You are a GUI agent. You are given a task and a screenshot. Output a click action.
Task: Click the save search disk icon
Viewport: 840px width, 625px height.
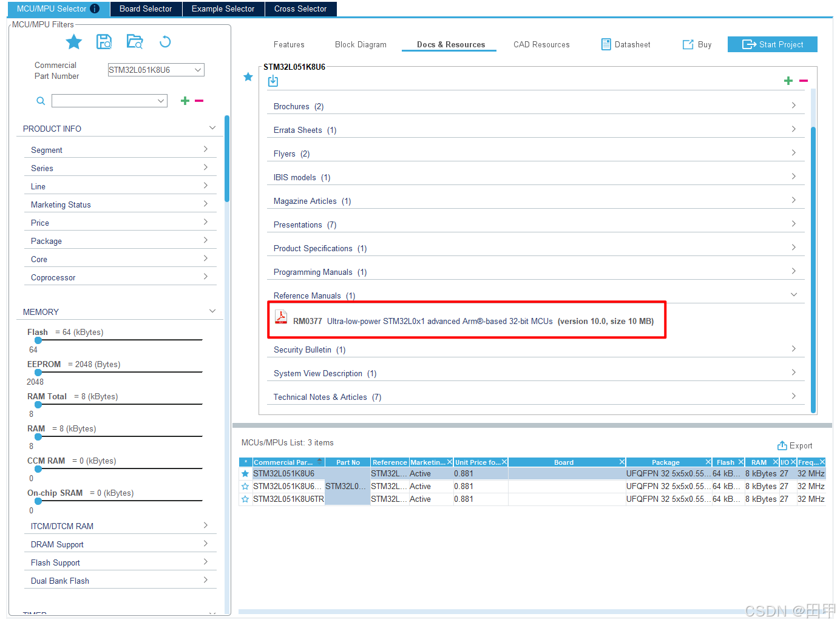coord(104,42)
